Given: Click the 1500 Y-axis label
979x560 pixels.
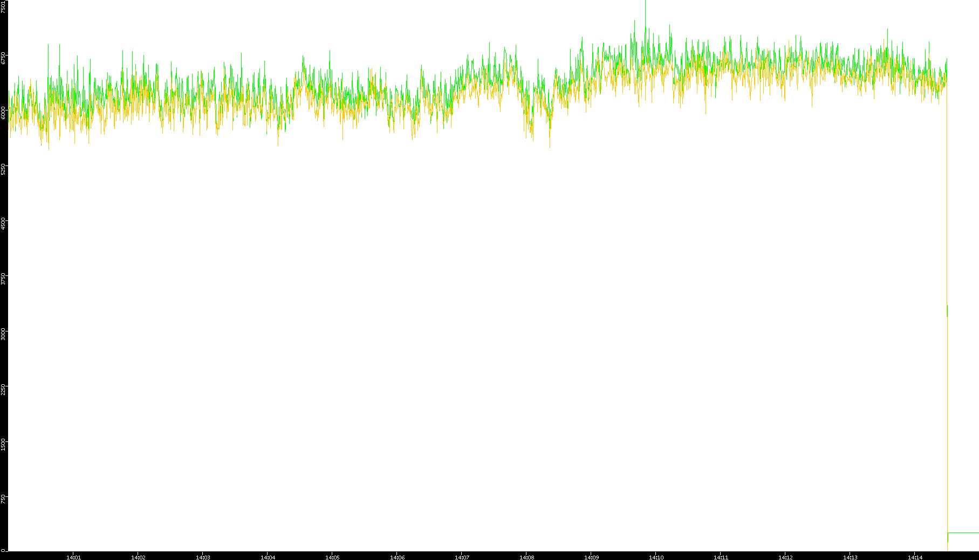Looking at the screenshot, I should pyautogui.click(x=4, y=444).
